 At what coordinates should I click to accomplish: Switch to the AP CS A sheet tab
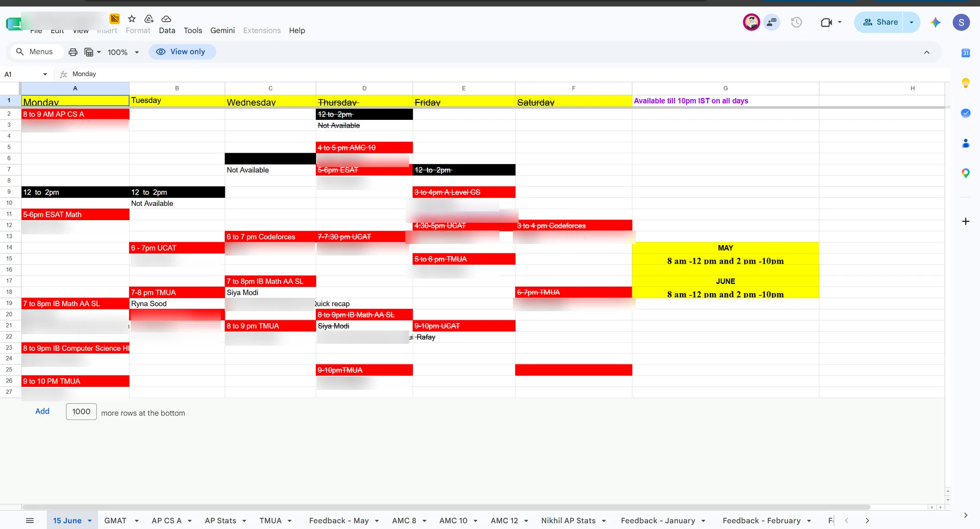coord(167,521)
